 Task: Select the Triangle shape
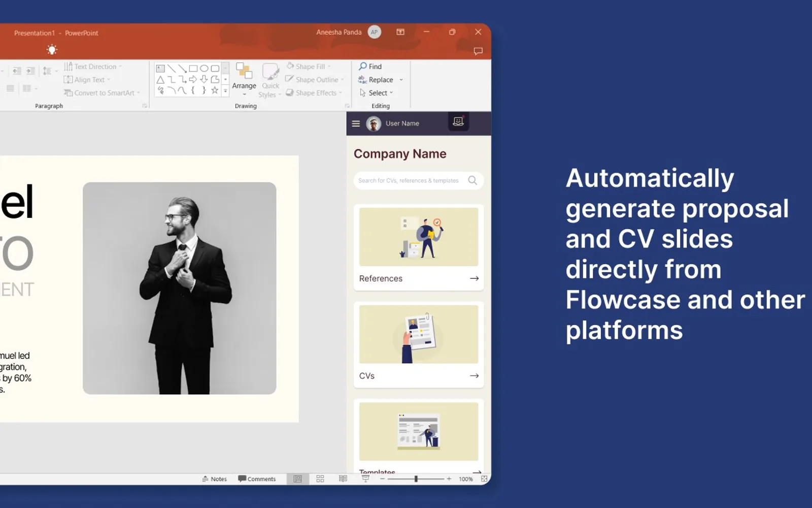(160, 80)
